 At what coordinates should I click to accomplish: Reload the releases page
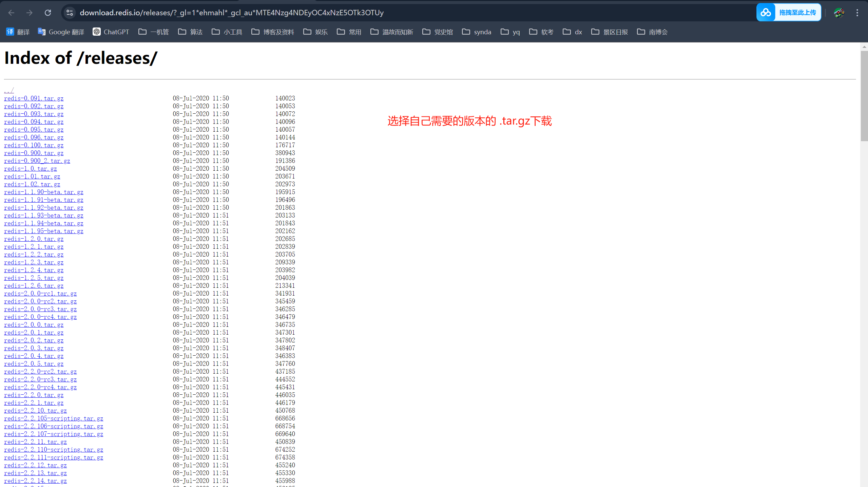(48, 13)
